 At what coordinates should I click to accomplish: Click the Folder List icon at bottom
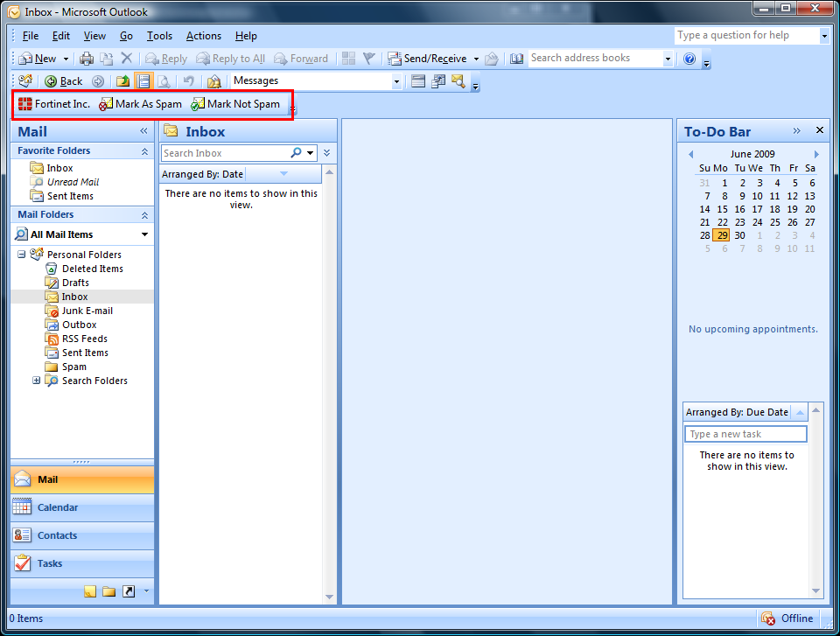pos(109,591)
